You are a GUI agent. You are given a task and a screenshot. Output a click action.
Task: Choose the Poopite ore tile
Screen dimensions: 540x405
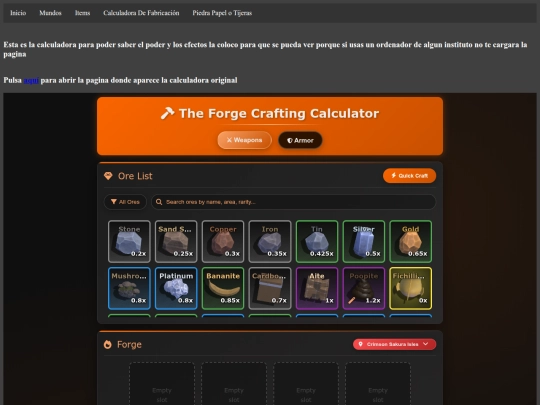click(364, 288)
